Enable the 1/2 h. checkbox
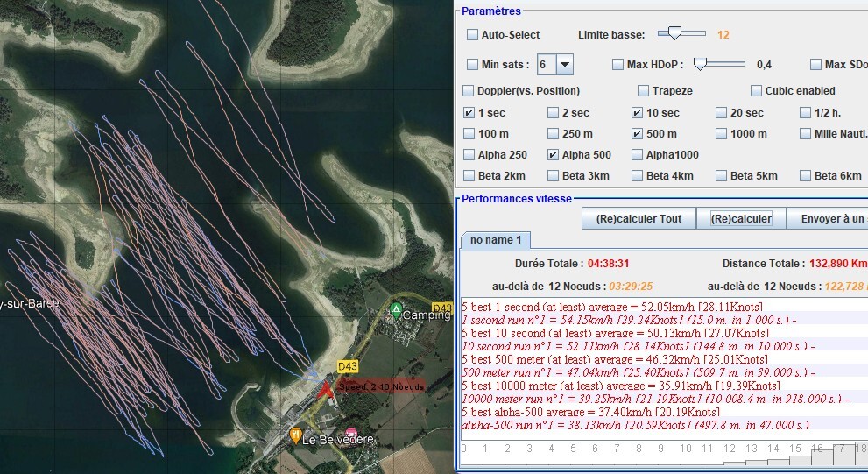This screenshot has width=868, height=474. (x=805, y=113)
